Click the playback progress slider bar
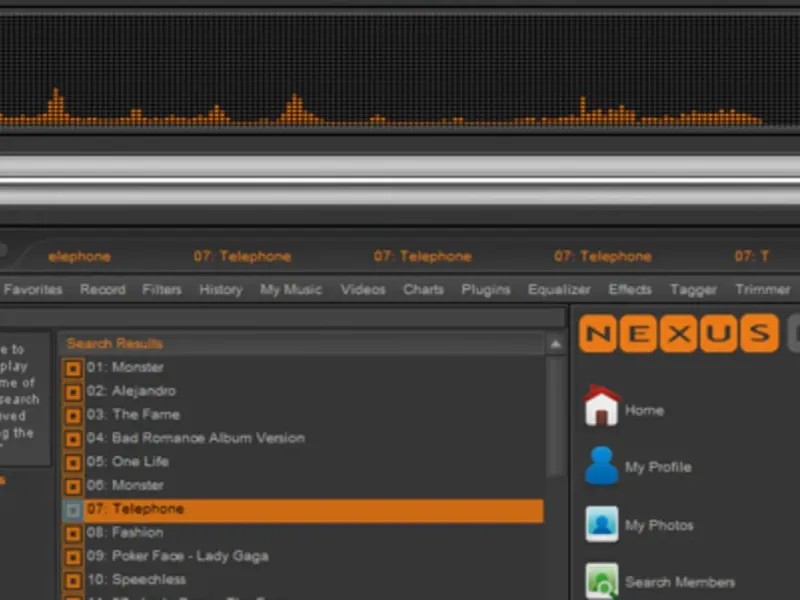Image resolution: width=800 pixels, height=600 pixels. pyautogui.click(x=400, y=181)
